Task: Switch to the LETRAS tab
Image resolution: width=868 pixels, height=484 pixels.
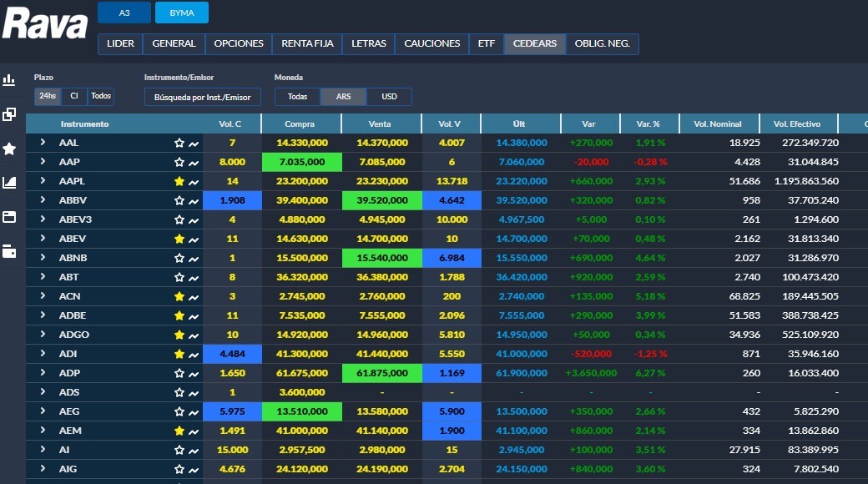Action: tap(369, 43)
